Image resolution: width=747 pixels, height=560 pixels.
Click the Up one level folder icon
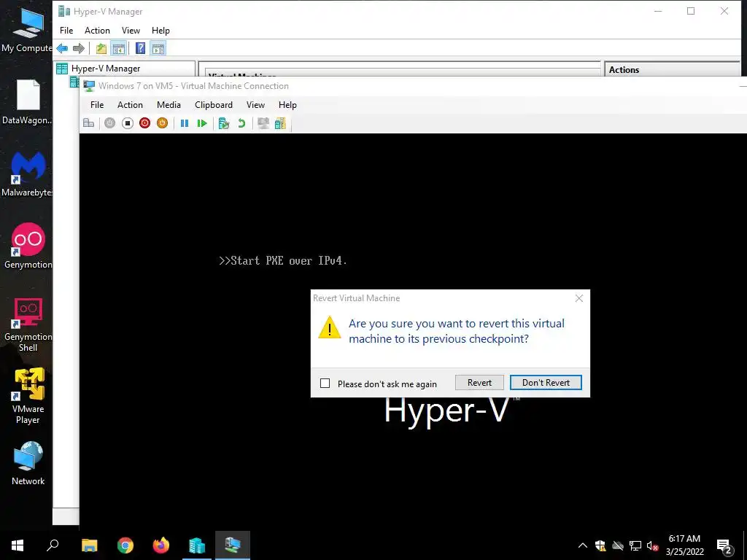pyautogui.click(x=101, y=48)
